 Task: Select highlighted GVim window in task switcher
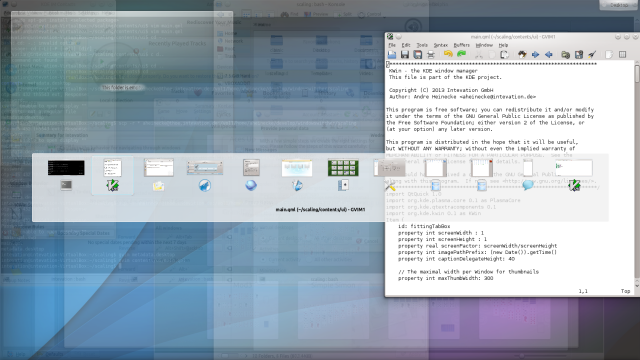pyautogui.click(x=113, y=175)
